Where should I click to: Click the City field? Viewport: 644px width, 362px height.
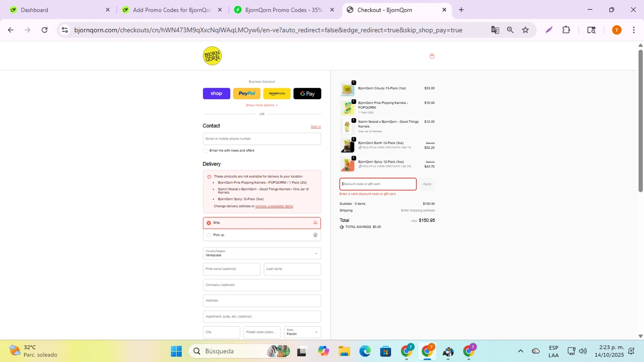(222, 332)
